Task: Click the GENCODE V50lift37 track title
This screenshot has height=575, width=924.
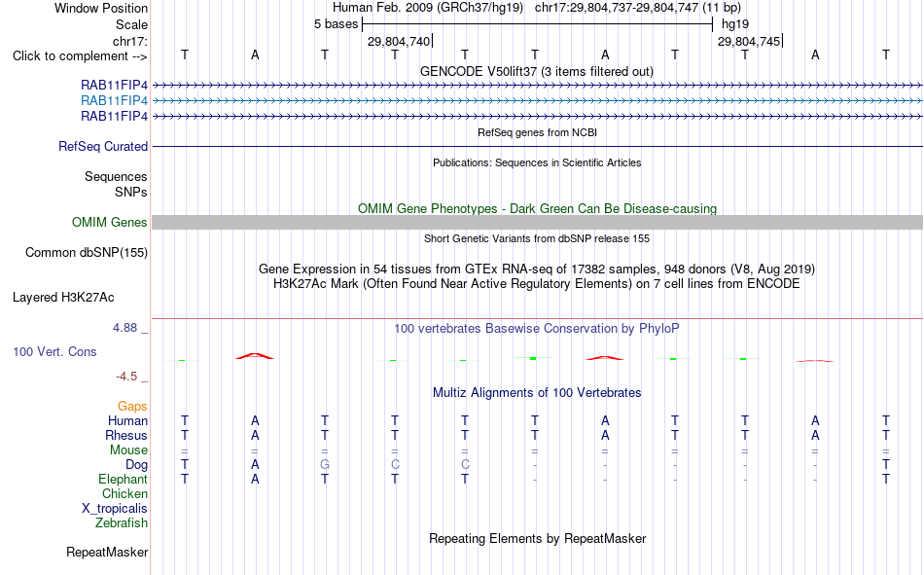Action: tap(537, 71)
